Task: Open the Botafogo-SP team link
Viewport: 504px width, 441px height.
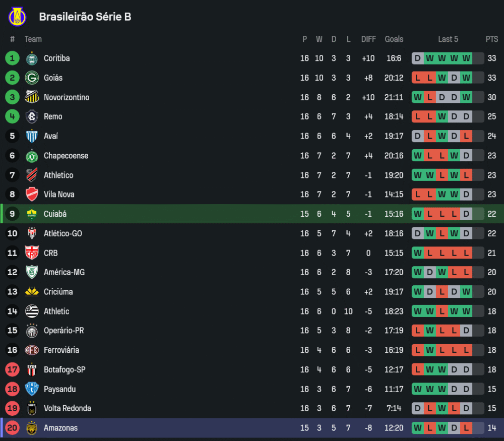Action: point(65,370)
